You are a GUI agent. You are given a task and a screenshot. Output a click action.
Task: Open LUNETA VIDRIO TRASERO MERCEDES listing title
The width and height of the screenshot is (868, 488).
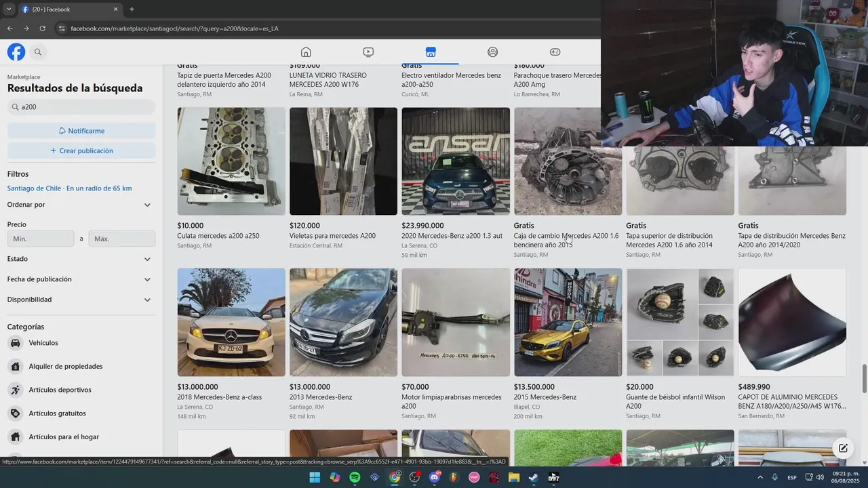point(328,80)
